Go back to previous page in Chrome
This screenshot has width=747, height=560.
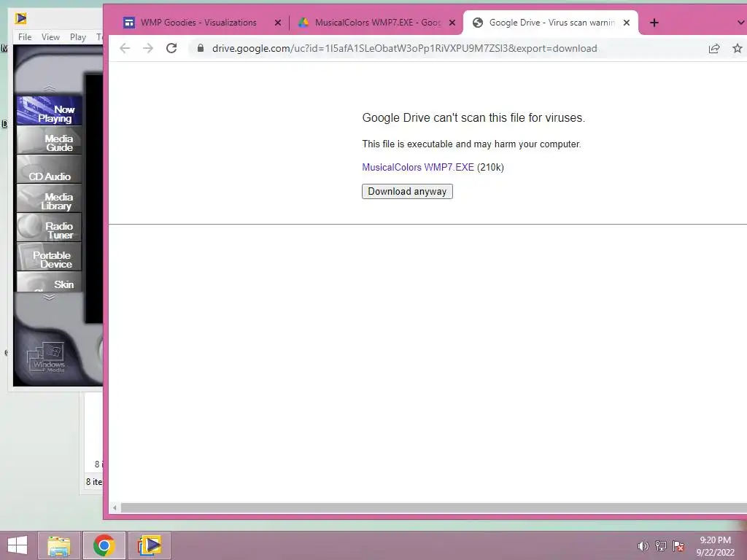[125, 48]
